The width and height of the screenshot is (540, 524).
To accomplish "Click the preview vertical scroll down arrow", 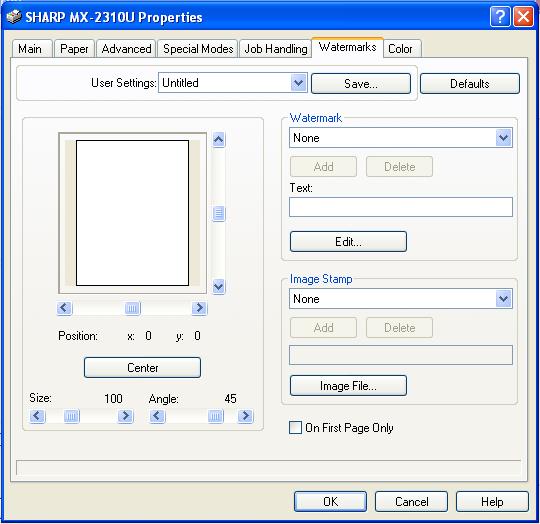I will coord(219,286).
